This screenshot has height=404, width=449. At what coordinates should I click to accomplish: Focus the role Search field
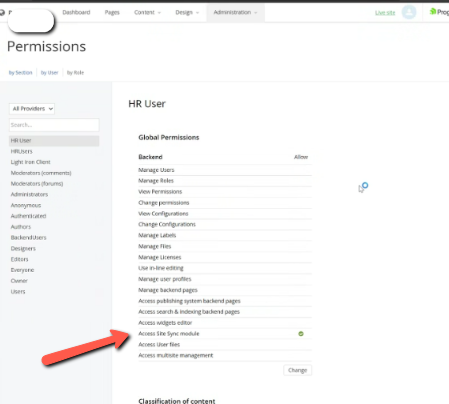click(x=54, y=125)
